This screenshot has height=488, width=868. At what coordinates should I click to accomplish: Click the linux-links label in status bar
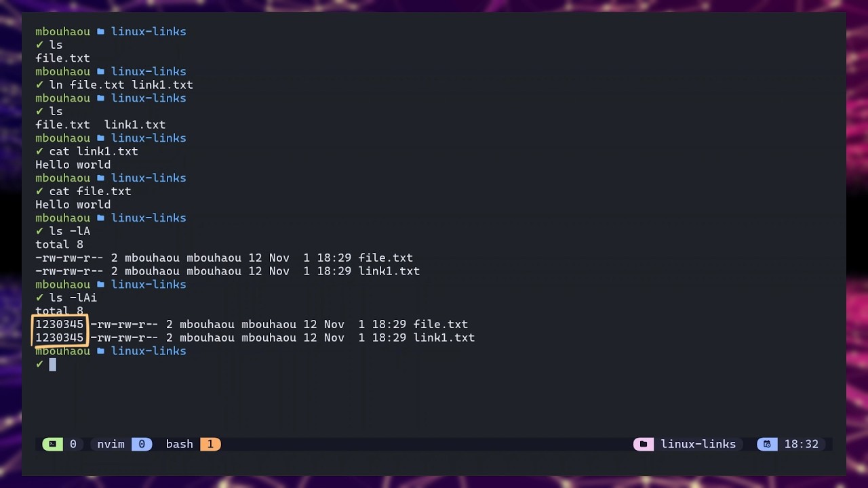pos(698,444)
